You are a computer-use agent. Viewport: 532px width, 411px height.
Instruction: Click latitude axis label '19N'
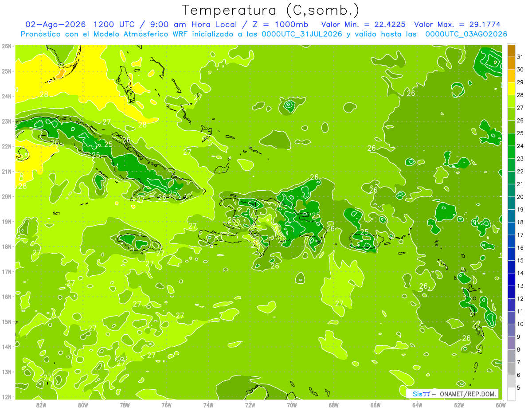7,221
